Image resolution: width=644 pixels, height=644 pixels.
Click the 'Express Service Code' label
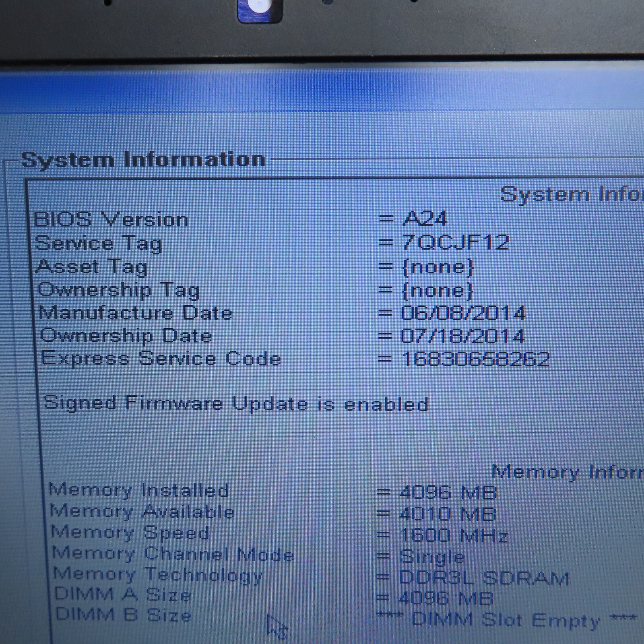click(x=161, y=358)
